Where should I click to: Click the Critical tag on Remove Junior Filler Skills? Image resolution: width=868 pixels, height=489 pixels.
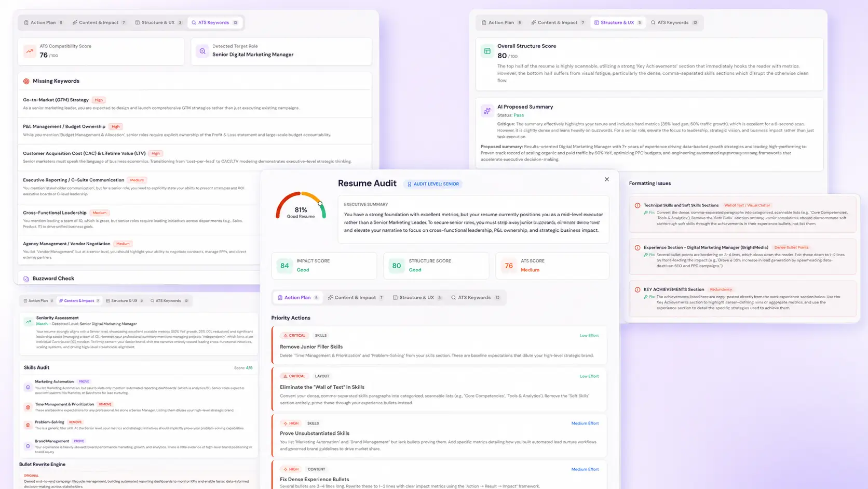(294, 336)
